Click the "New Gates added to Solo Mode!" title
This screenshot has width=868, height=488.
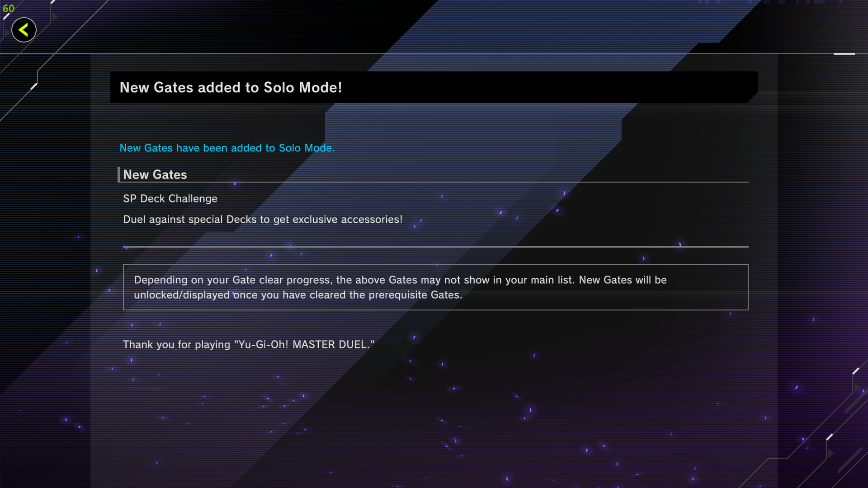[x=231, y=87]
